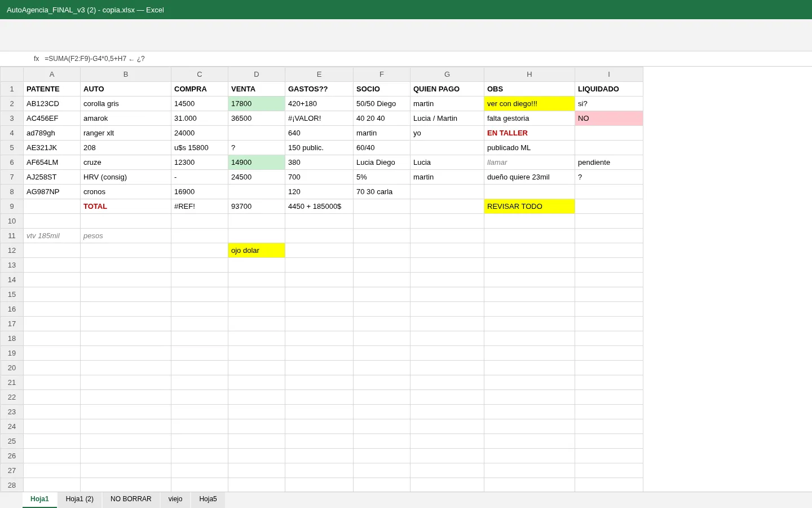
Task: Select the green cell with 17800
Action: 257,104
